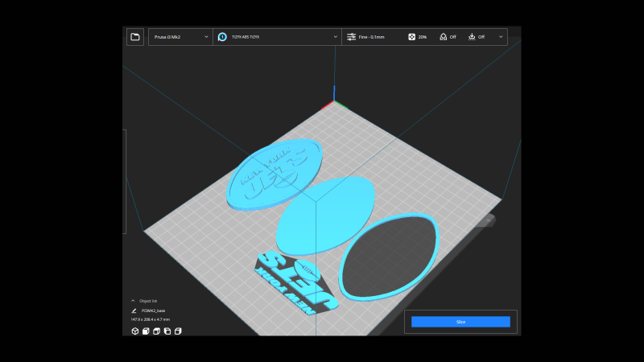Open the Prusa i3 Mk2 printer dropdown
This screenshot has width=644, height=362.
tap(180, 37)
